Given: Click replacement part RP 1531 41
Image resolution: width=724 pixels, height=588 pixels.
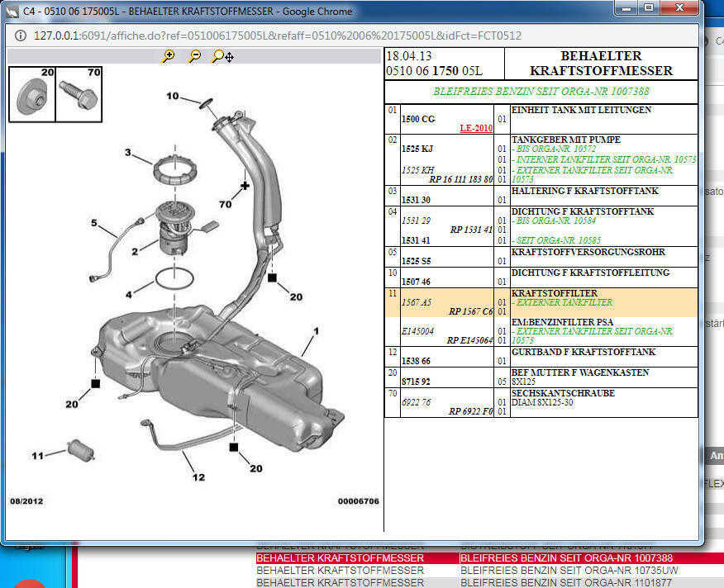Looking at the screenshot, I should click(471, 230).
